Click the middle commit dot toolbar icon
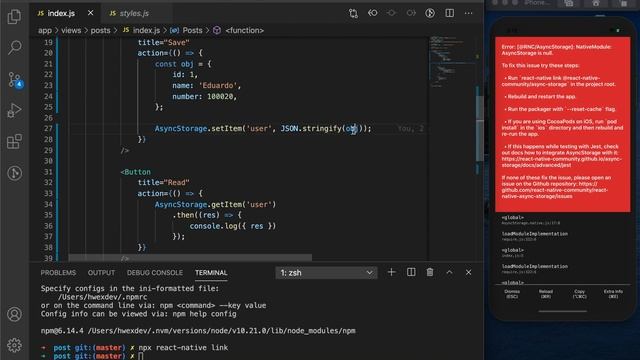This screenshot has height=360, width=640. pos(391,13)
